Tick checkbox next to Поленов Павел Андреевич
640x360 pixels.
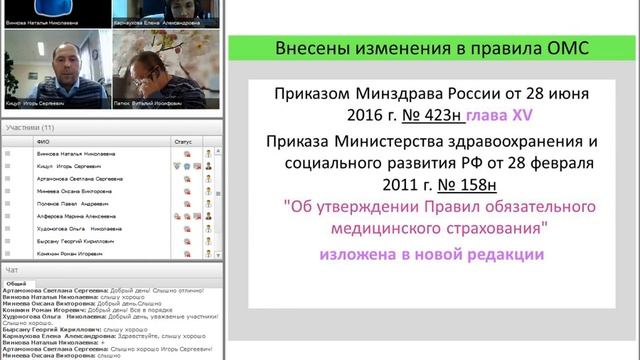click(x=7, y=204)
